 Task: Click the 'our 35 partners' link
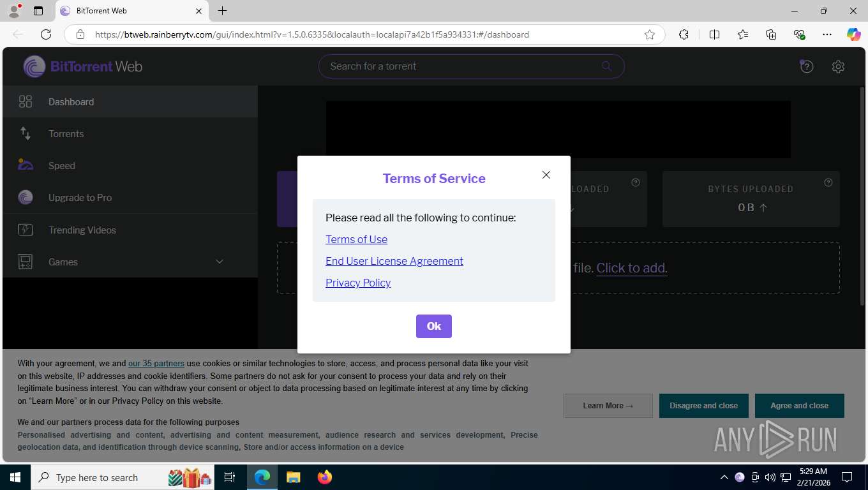[x=156, y=363]
